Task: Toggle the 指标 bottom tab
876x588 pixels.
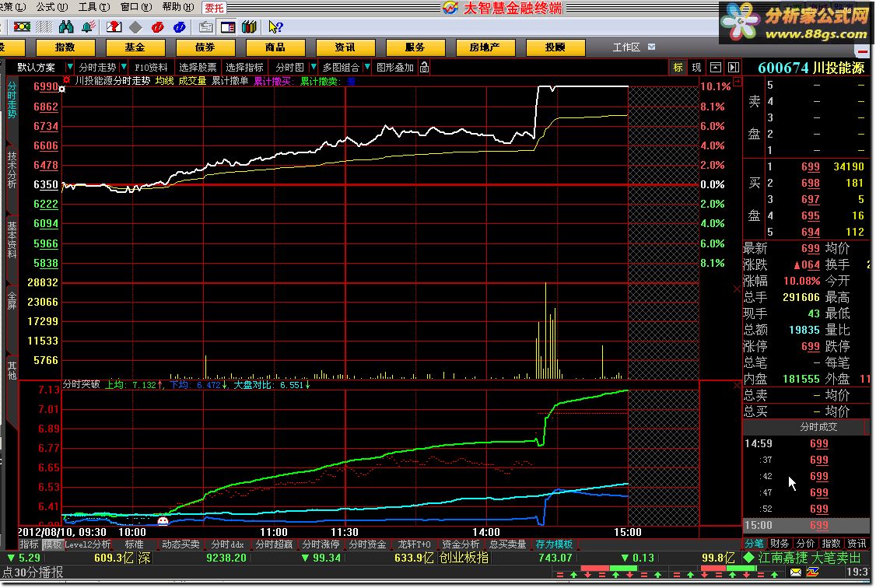Action: coord(30,544)
